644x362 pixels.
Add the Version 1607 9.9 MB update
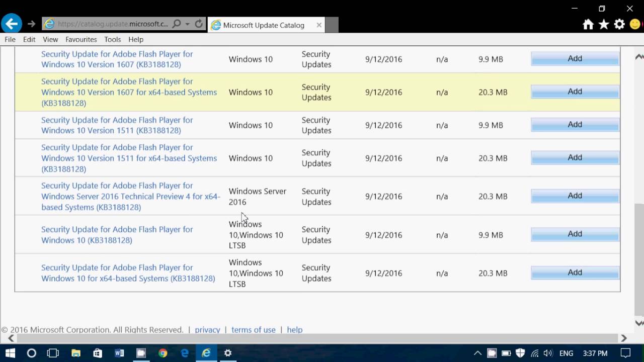(x=575, y=59)
